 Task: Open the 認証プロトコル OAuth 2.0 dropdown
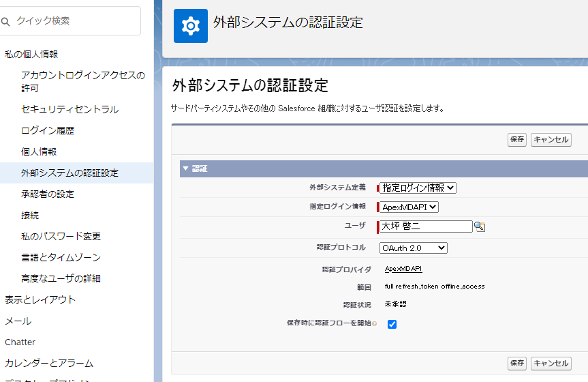click(x=414, y=248)
